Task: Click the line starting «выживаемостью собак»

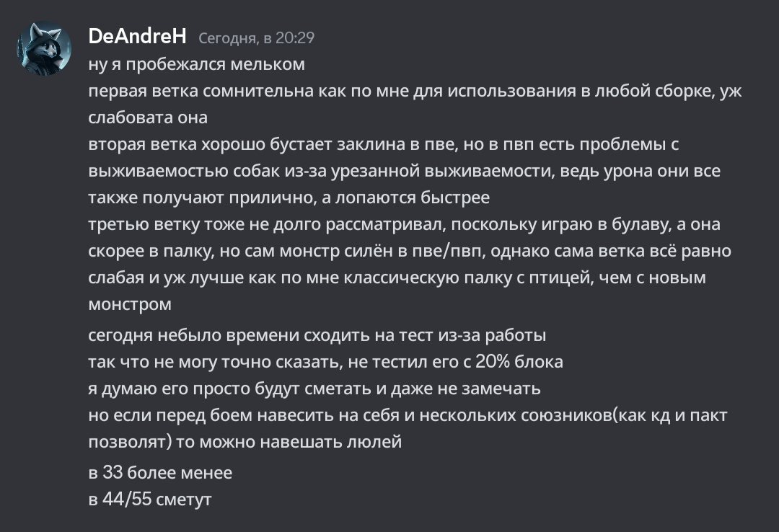Action: [x=404, y=171]
